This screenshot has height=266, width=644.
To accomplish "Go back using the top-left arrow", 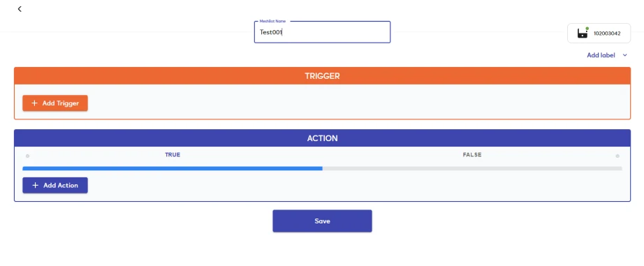I will pyautogui.click(x=20, y=9).
